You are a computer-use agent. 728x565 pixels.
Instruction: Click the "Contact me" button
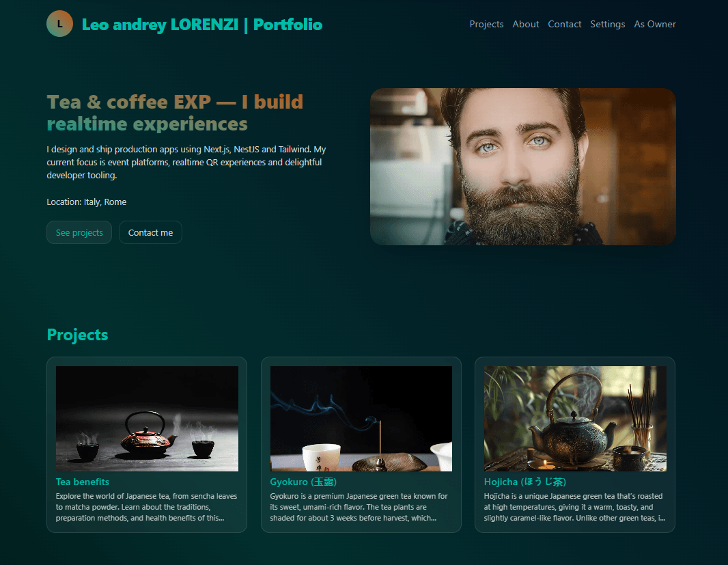(150, 232)
